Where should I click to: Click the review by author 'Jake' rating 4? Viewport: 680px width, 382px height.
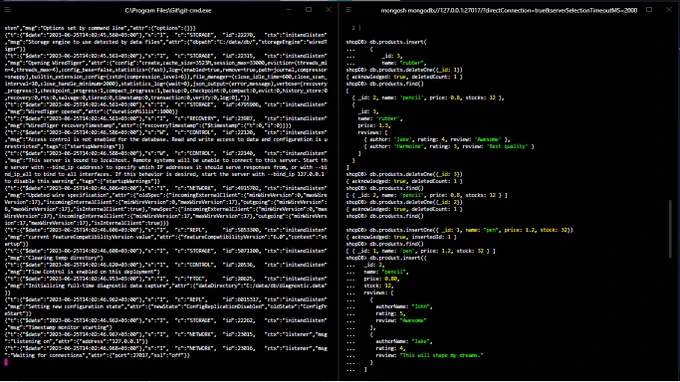coord(437,139)
